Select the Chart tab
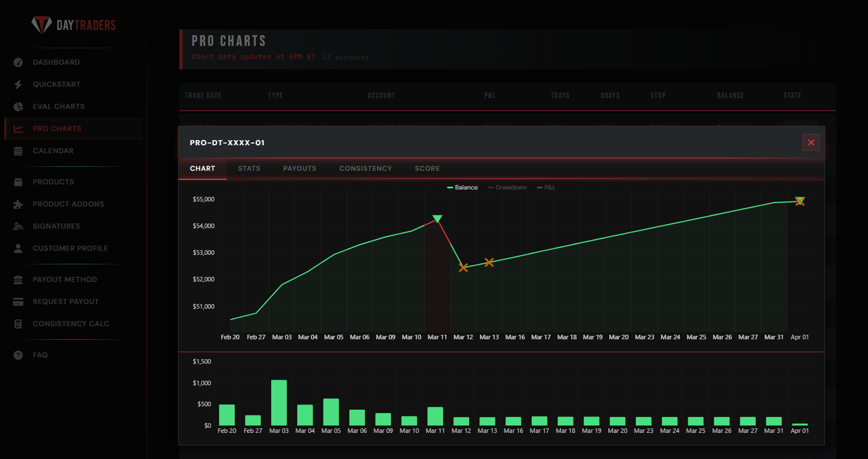 coord(203,169)
